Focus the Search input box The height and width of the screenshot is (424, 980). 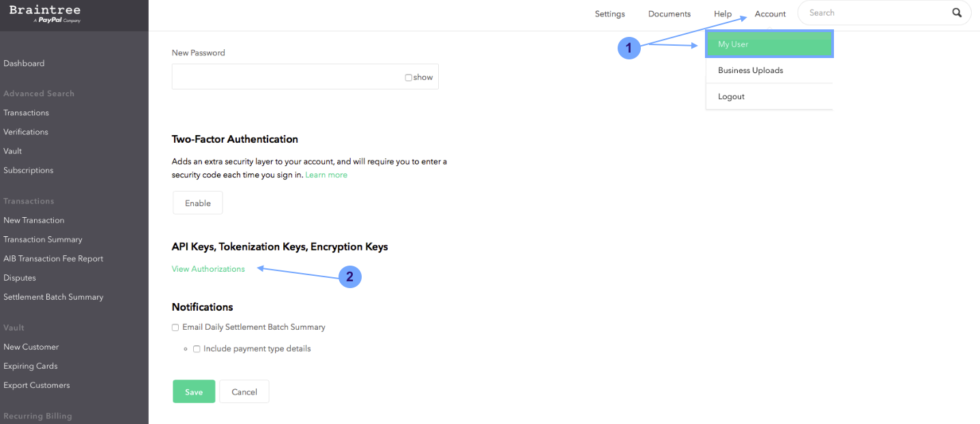[877, 13]
